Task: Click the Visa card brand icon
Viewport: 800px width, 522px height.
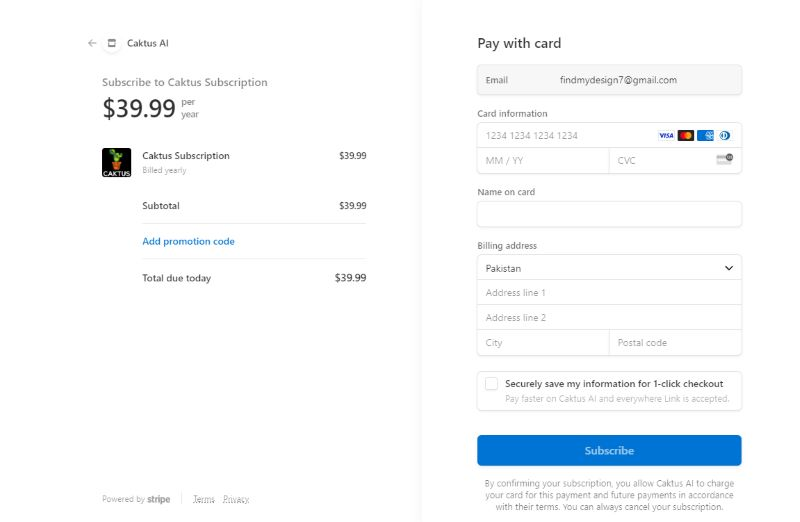Action: coord(666,136)
